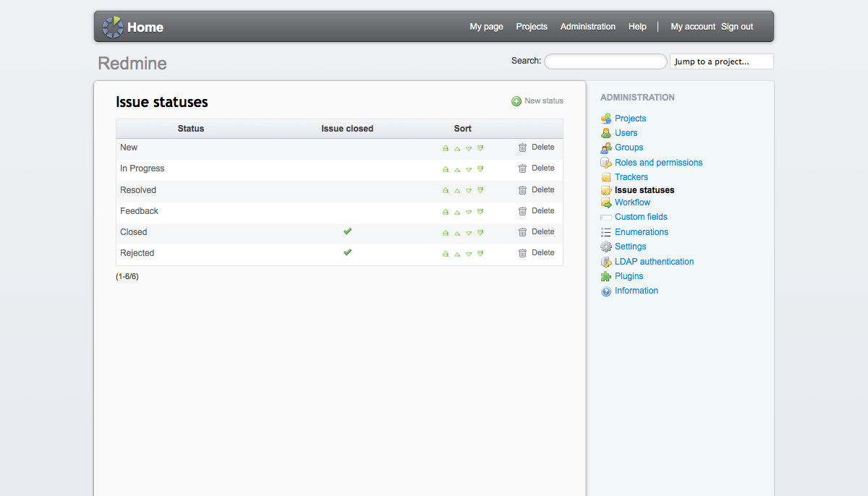Open the In Progress status link

[142, 168]
